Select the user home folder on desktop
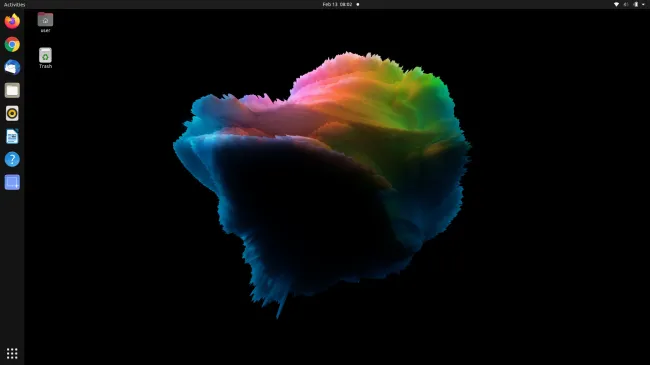The width and height of the screenshot is (650, 365). 45,22
